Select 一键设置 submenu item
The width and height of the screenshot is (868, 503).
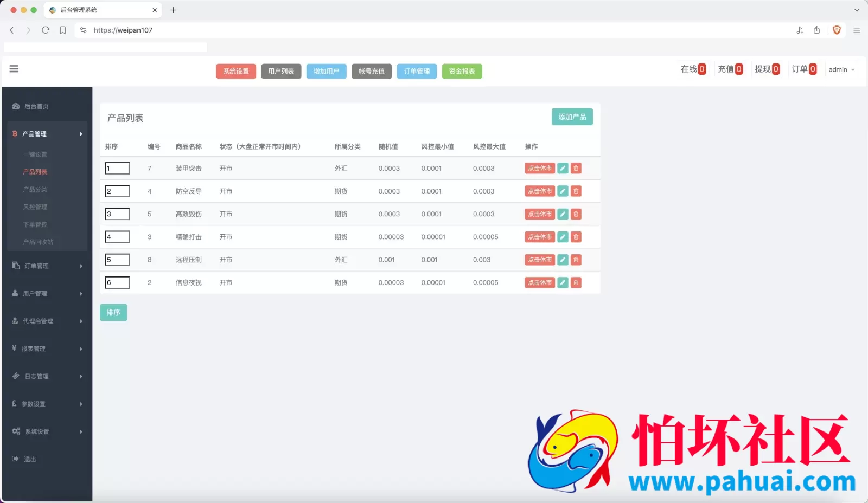point(35,154)
